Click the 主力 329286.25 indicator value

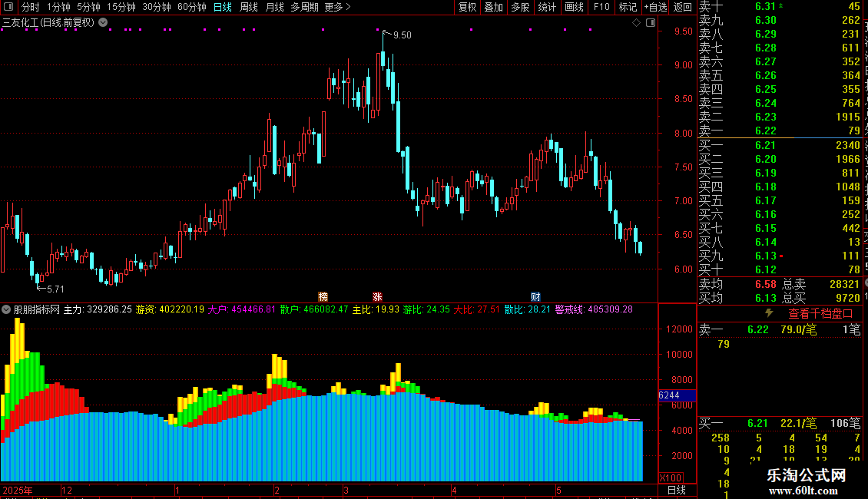coord(98,309)
